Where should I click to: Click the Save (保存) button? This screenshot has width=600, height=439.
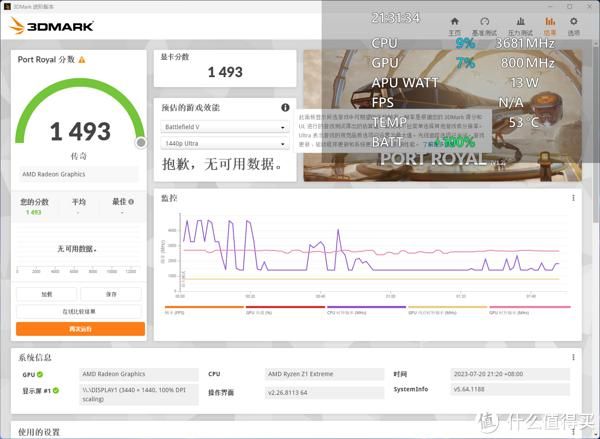(x=112, y=294)
